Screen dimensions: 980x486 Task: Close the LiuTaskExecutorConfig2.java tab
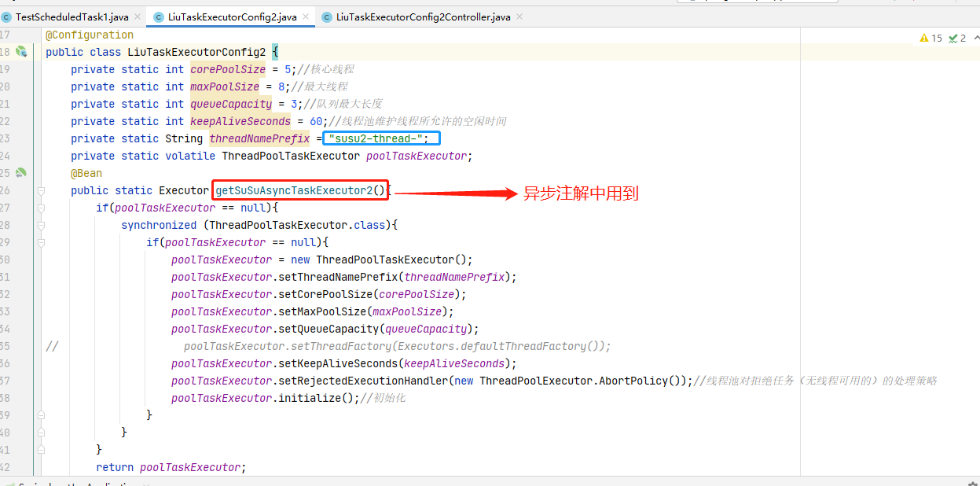pyautogui.click(x=305, y=15)
